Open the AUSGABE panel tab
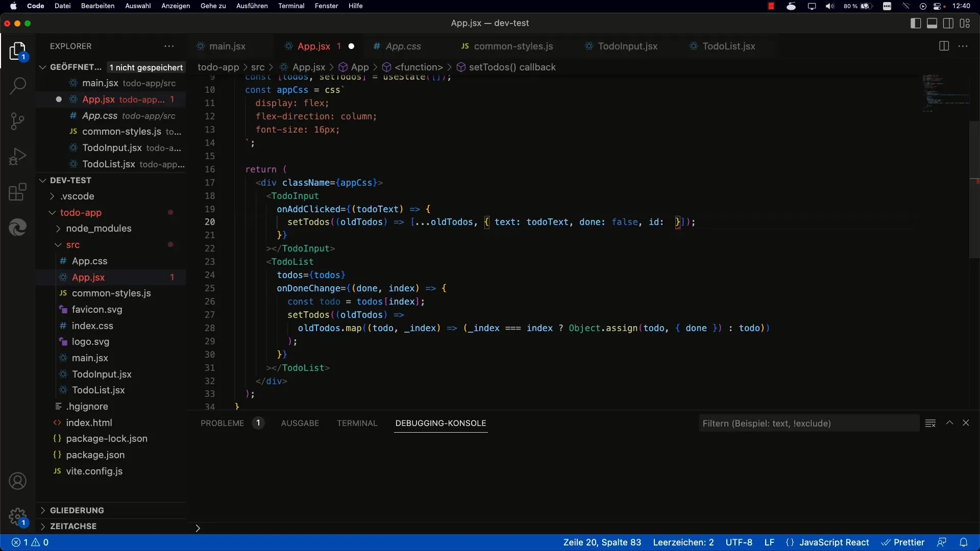Screen dimensions: 980x551 point(300,423)
